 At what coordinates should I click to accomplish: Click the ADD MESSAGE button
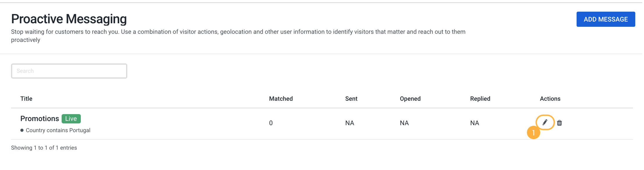[606, 19]
